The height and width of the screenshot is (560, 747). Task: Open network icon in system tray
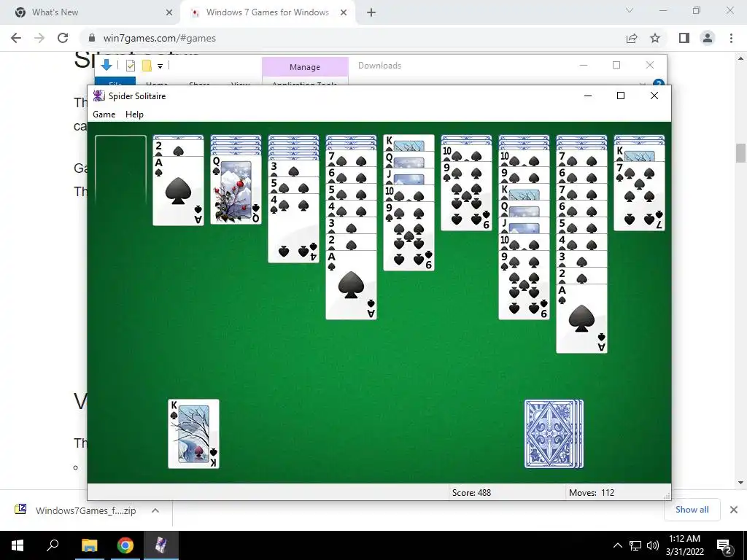click(635, 545)
